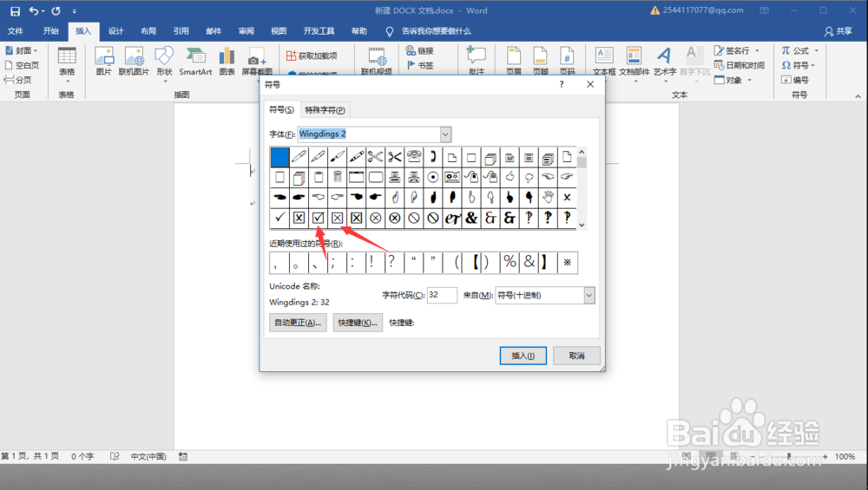The height and width of the screenshot is (490, 868).
Task: Click the 快捷键(K)... button
Action: (x=358, y=323)
